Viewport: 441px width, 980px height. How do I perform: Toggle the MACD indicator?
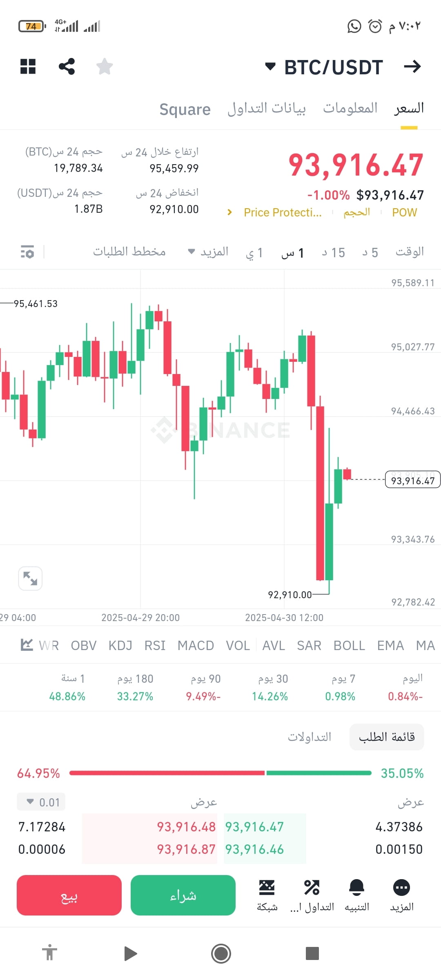tap(196, 646)
